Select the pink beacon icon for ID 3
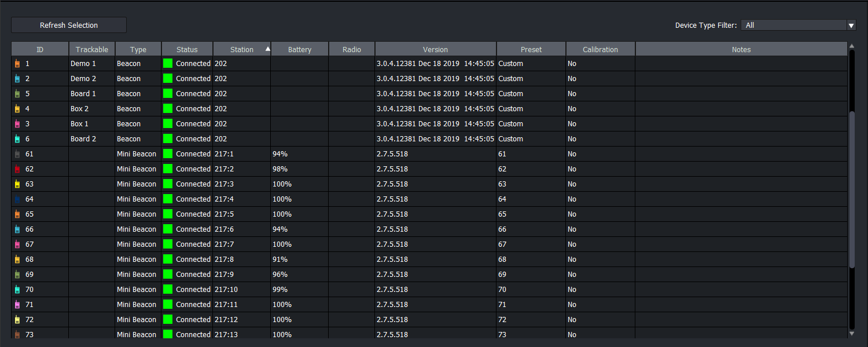 click(17, 124)
